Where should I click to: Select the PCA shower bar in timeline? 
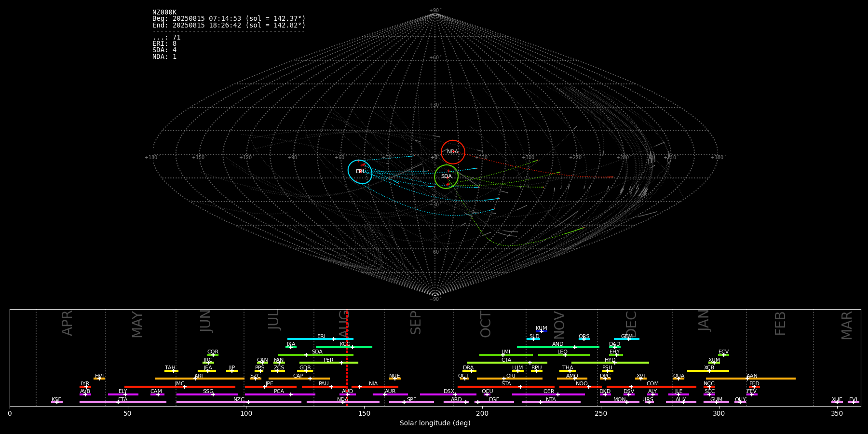point(280,394)
